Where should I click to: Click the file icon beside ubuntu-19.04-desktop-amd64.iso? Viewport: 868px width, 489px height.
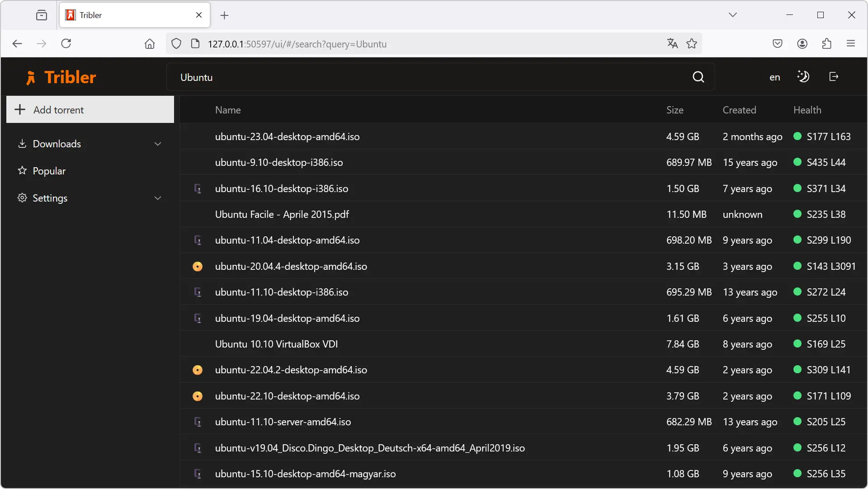click(198, 318)
